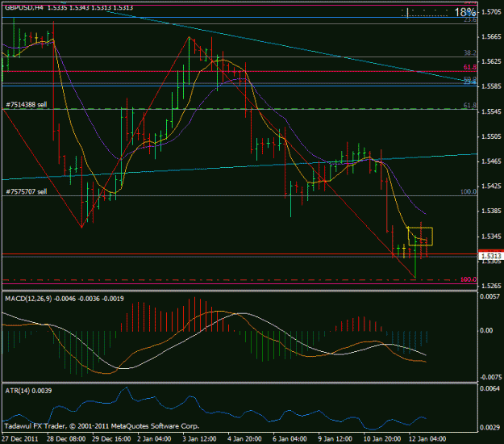
Task: Click the 0.00 MACD zero level label
Action: click(x=486, y=330)
